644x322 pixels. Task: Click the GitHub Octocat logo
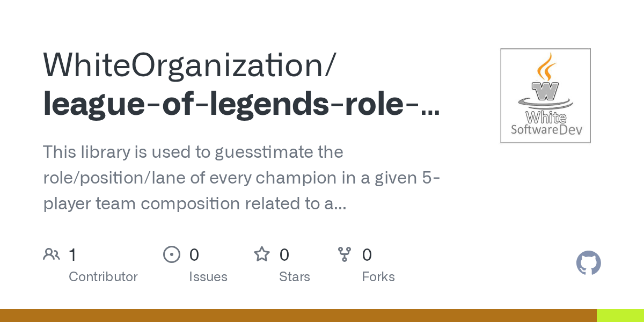click(x=588, y=264)
